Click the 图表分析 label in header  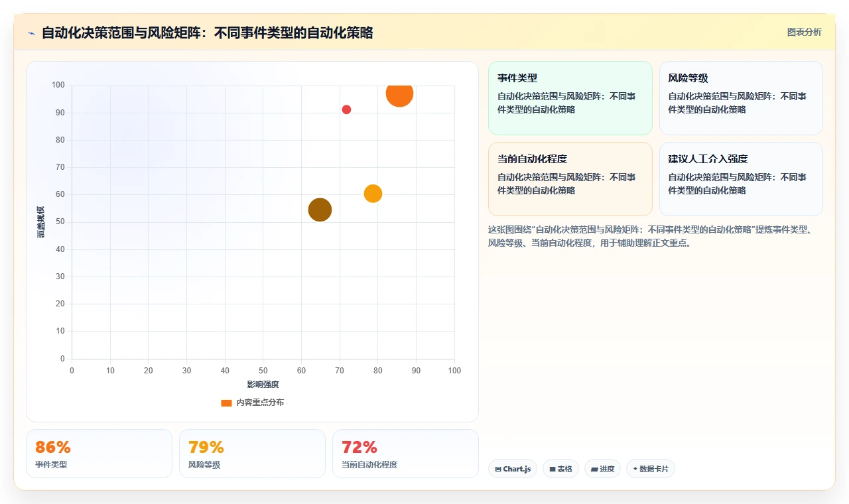[x=804, y=32]
